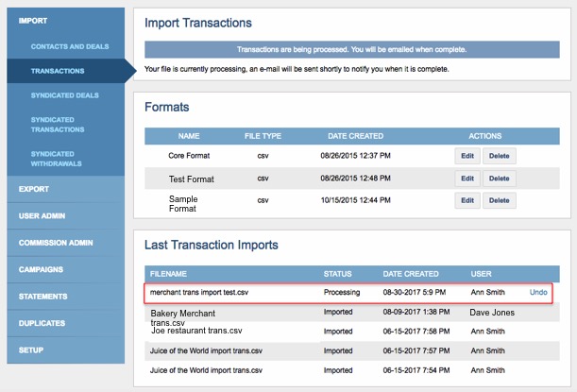Edit the Core Format
The height and width of the screenshot is (392, 577).
pyautogui.click(x=467, y=156)
